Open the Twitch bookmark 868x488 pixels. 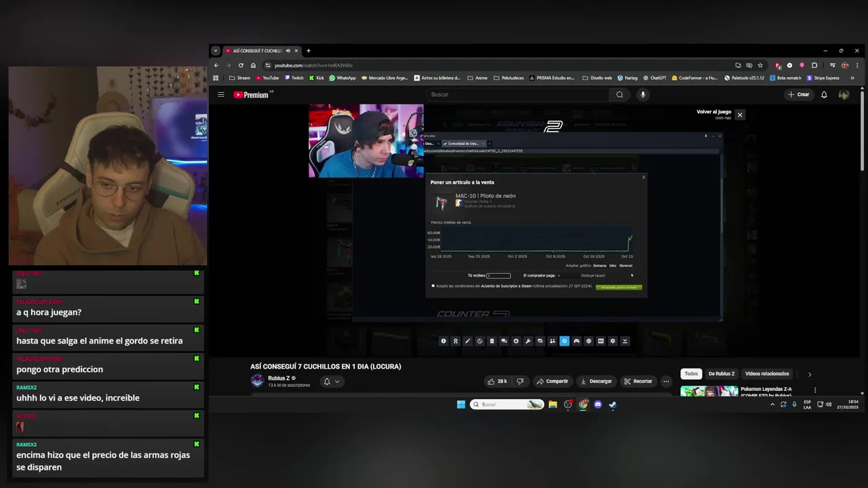(x=294, y=78)
